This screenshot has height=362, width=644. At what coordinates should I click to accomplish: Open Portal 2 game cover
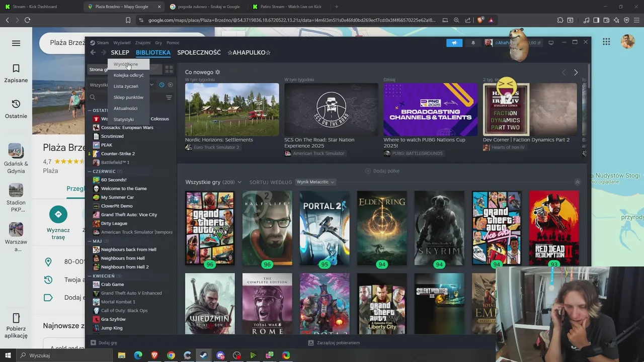[x=325, y=228]
